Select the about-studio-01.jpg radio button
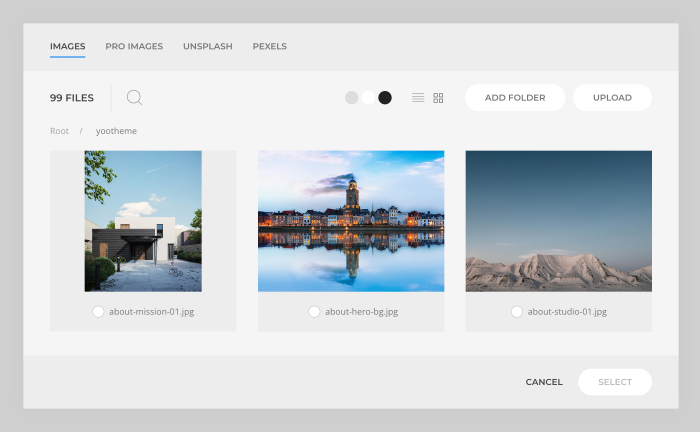Screen dimensions: 700x432 517,312
